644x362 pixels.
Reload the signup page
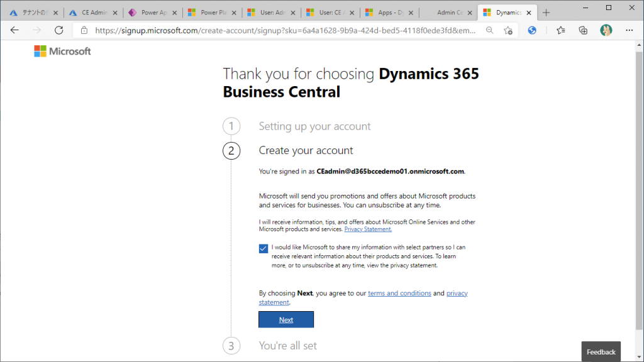coord(58,30)
